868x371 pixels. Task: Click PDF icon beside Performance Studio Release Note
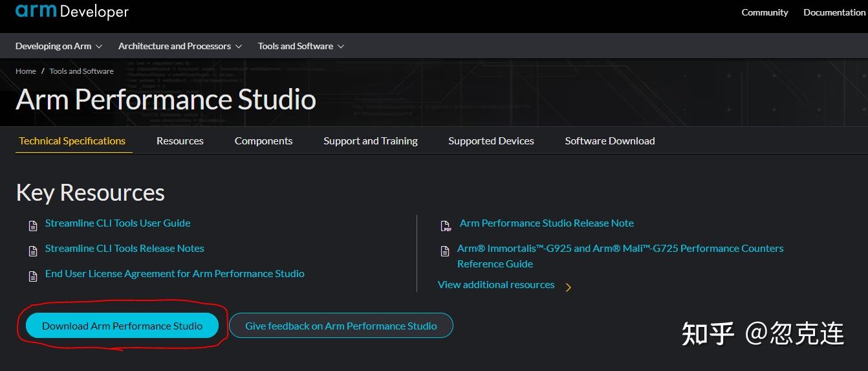click(x=446, y=226)
